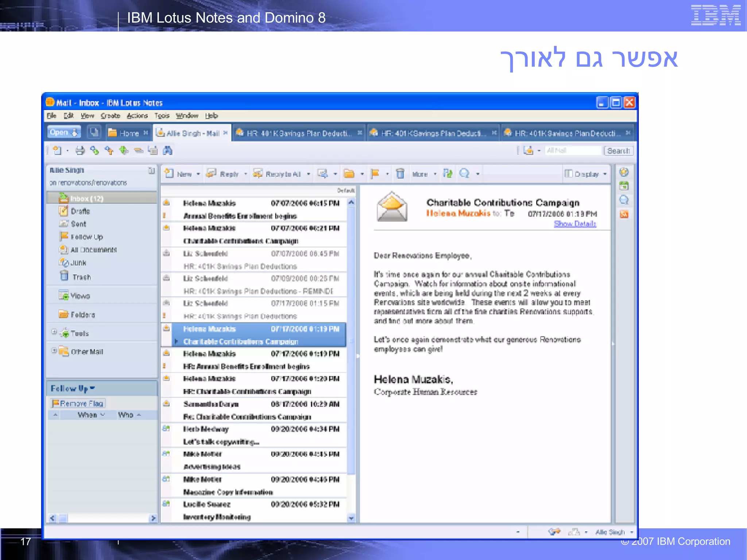This screenshot has height=560, width=747.
Task: Click the chat icon in action bar
Action: coord(464,174)
